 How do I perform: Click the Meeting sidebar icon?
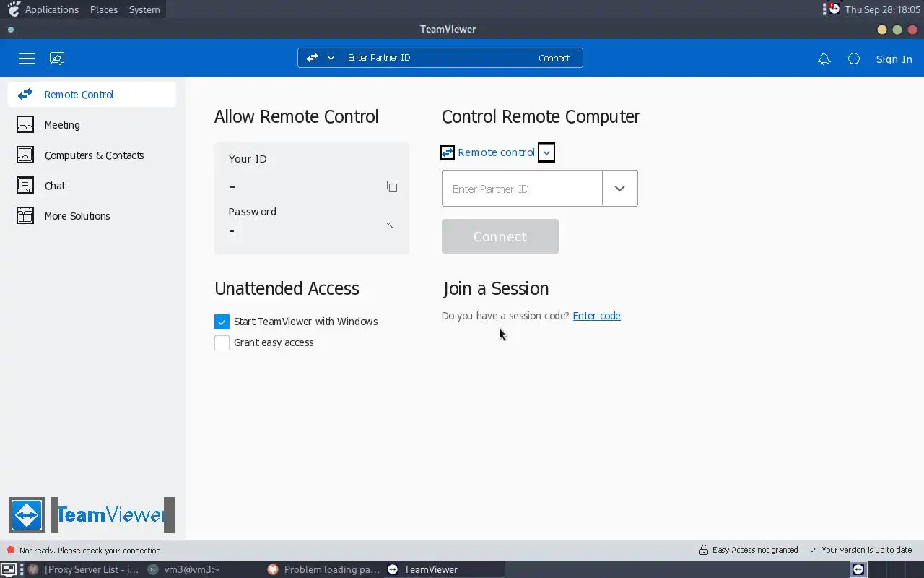(25, 124)
